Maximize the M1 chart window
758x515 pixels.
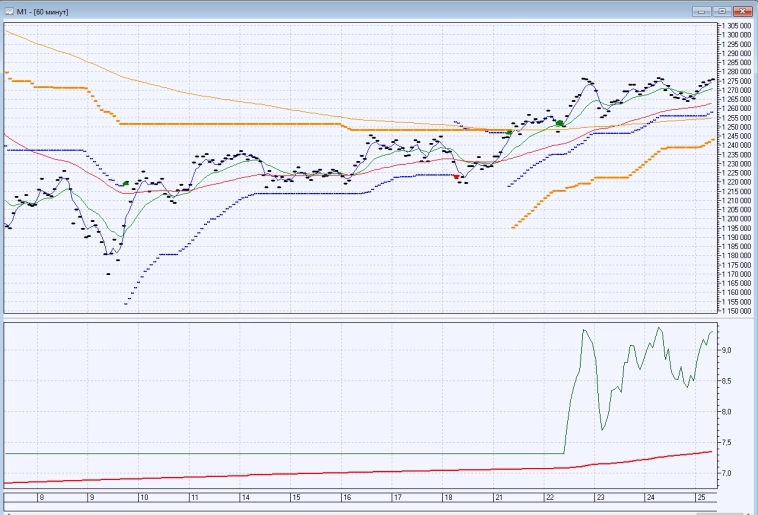(722, 11)
